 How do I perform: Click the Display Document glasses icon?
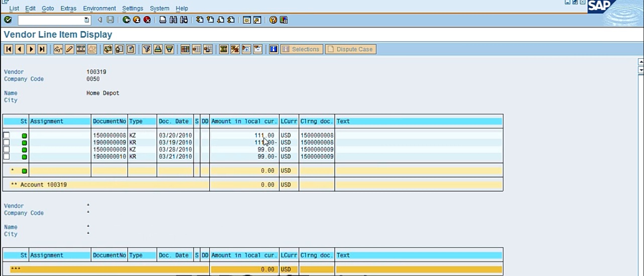click(x=58, y=49)
